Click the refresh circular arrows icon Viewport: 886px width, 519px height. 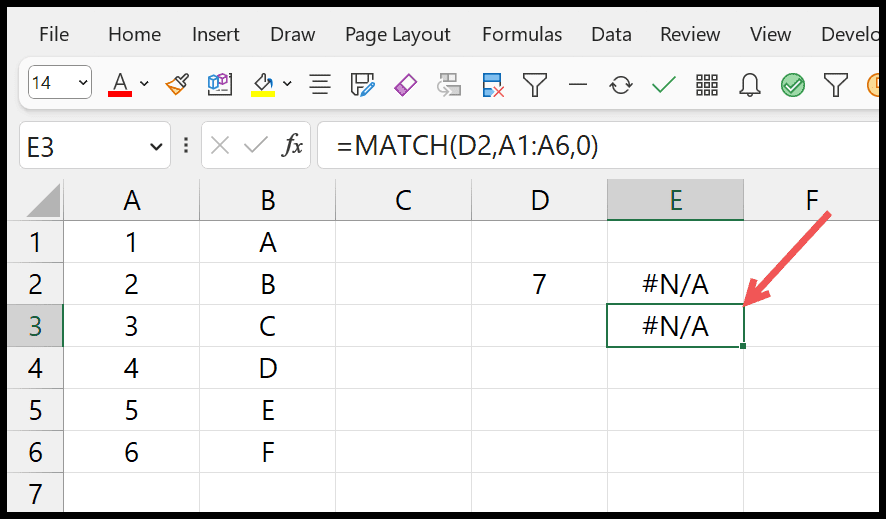620,85
